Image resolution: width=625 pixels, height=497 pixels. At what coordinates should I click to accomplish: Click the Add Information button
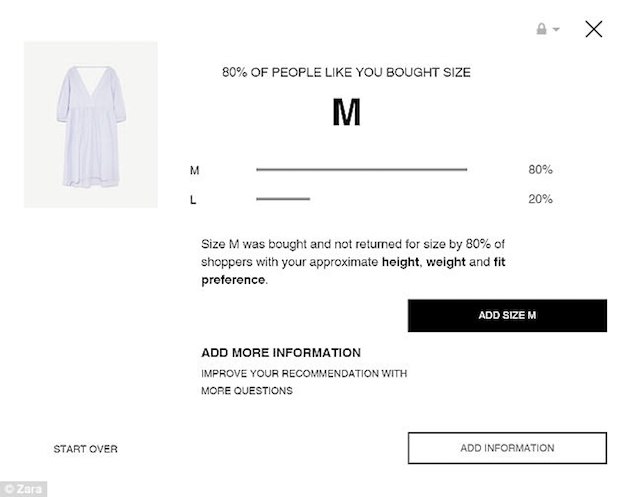(x=507, y=448)
